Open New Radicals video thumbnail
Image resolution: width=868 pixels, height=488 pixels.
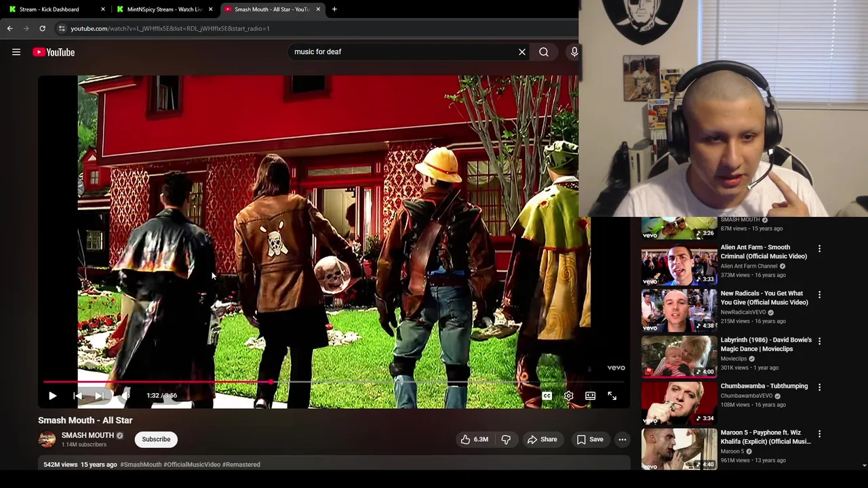(679, 310)
